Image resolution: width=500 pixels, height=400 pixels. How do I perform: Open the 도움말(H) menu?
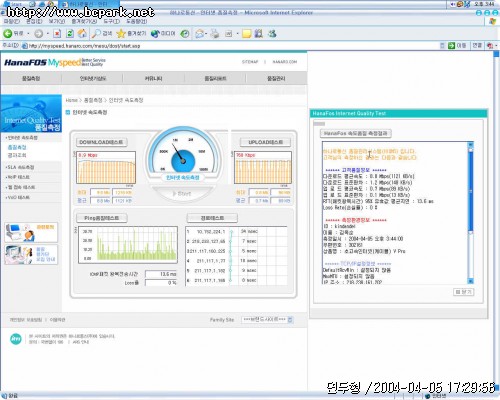coord(136,21)
